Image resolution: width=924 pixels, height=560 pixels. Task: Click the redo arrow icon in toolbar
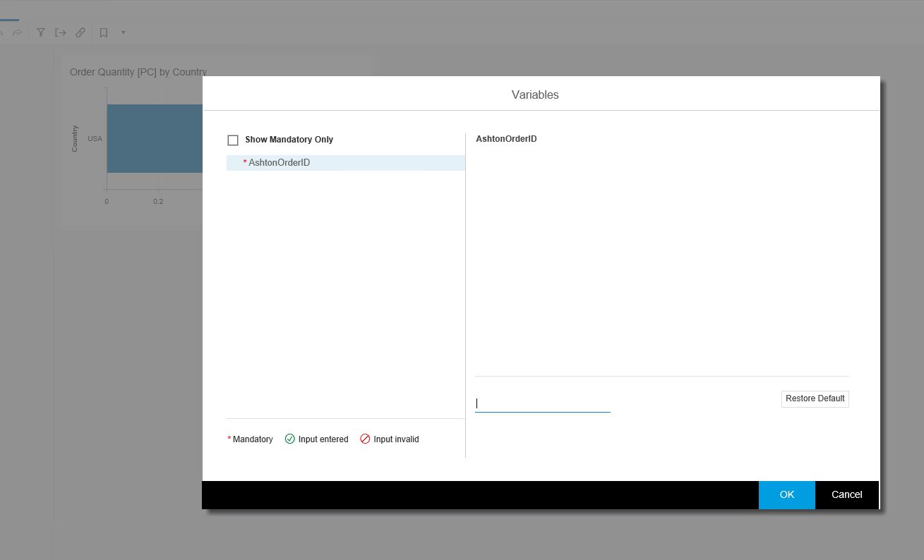click(x=18, y=32)
